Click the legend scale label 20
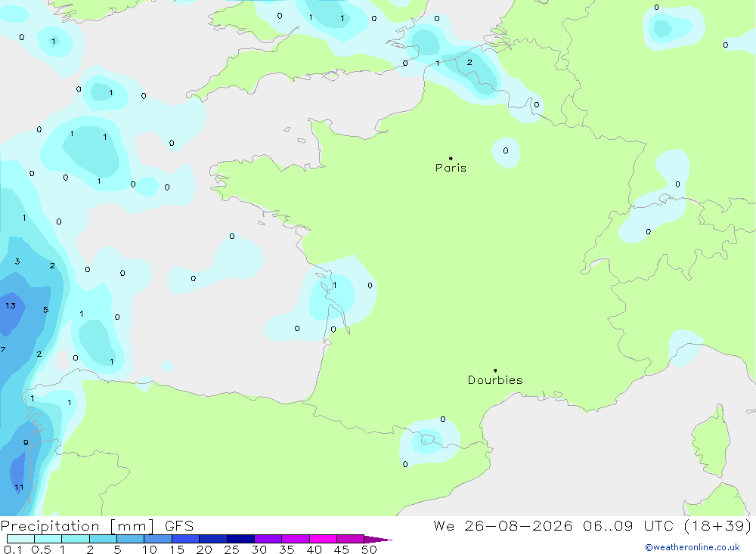 (x=204, y=549)
